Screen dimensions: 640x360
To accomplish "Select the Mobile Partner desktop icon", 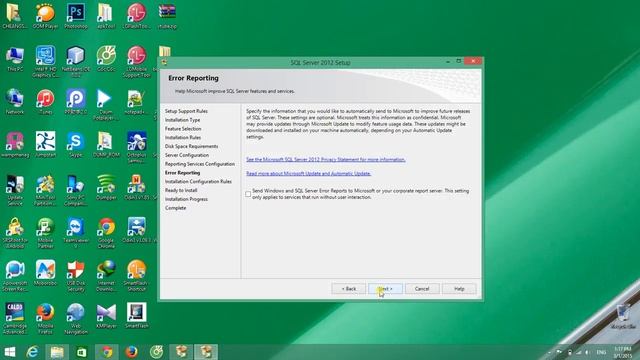I will pos(45,233).
